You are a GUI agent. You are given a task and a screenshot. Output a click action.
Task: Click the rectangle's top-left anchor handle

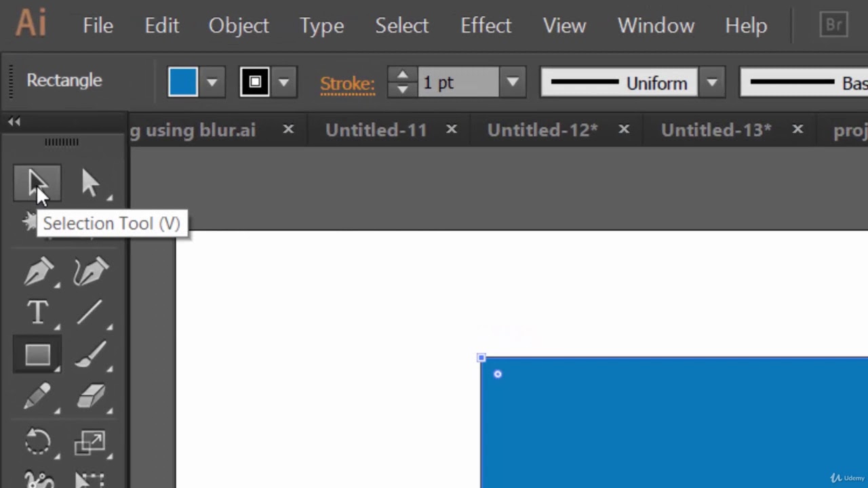tap(481, 357)
